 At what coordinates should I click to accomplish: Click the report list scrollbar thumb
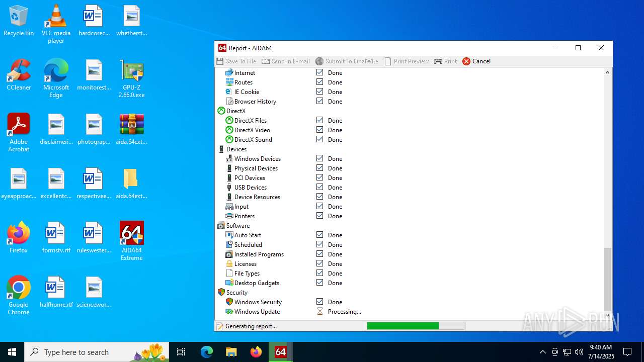607,279
